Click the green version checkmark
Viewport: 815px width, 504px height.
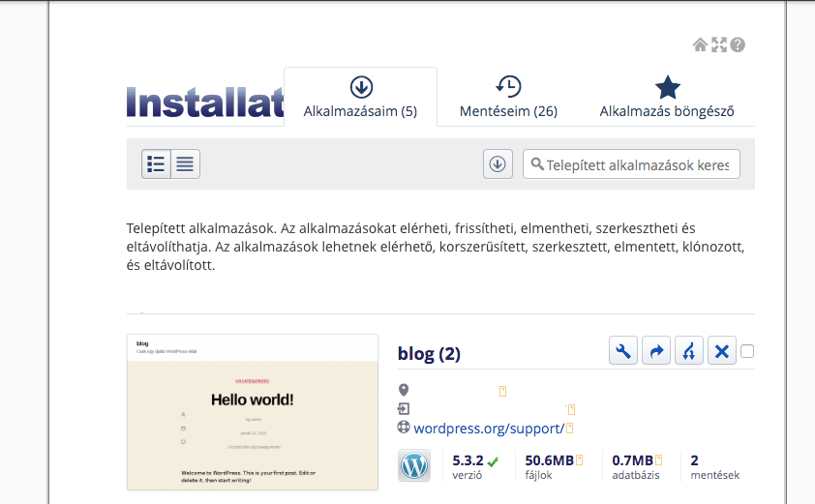pyautogui.click(x=493, y=460)
